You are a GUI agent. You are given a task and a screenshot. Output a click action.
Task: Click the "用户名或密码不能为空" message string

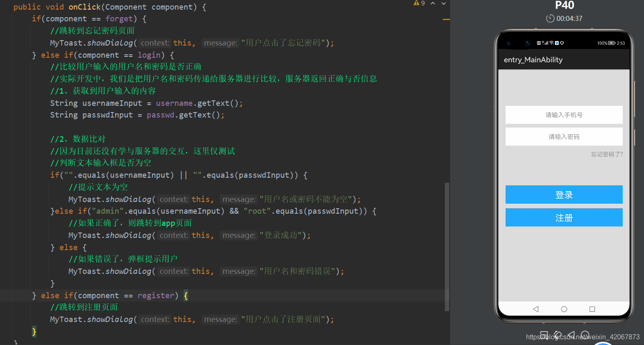[x=306, y=199]
